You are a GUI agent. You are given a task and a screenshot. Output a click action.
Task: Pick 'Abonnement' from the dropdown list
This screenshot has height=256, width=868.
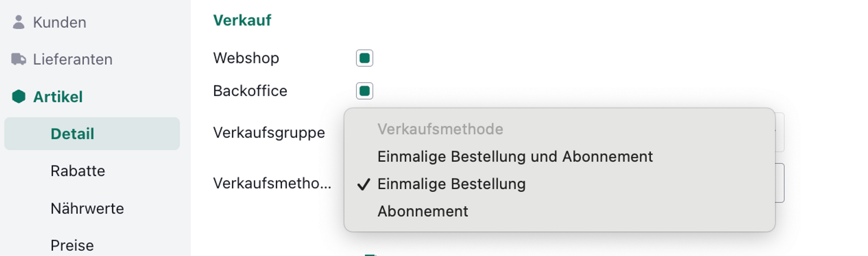[x=423, y=211]
